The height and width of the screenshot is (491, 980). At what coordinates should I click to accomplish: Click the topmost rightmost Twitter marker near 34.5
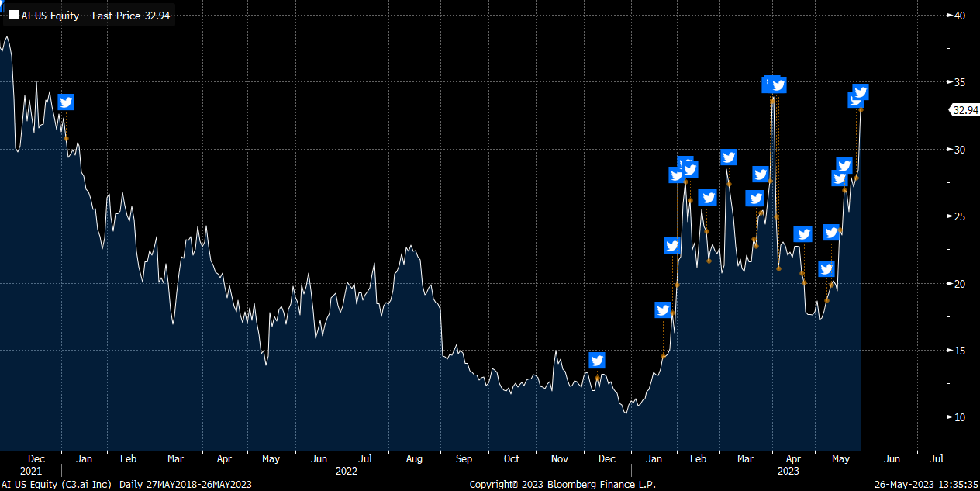point(861,92)
